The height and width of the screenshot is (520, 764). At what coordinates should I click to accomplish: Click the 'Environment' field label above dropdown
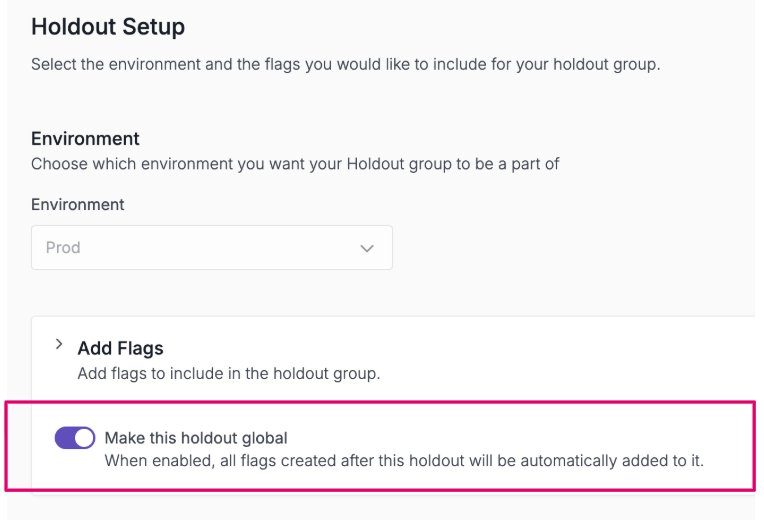coord(77,204)
